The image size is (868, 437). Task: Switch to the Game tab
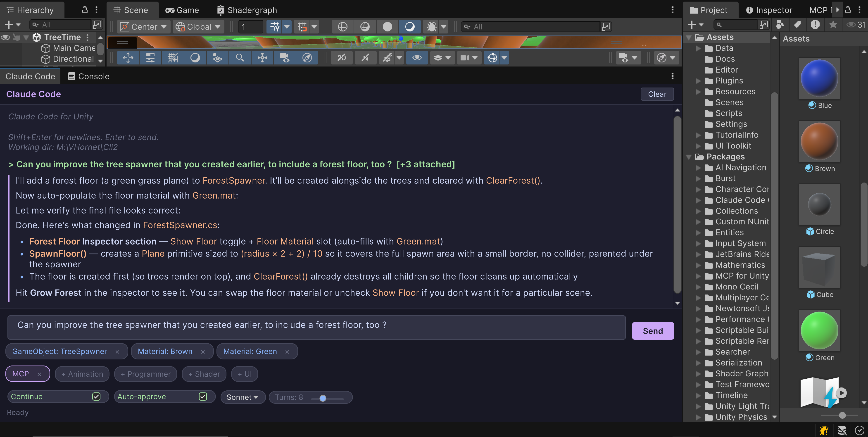tap(182, 10)
